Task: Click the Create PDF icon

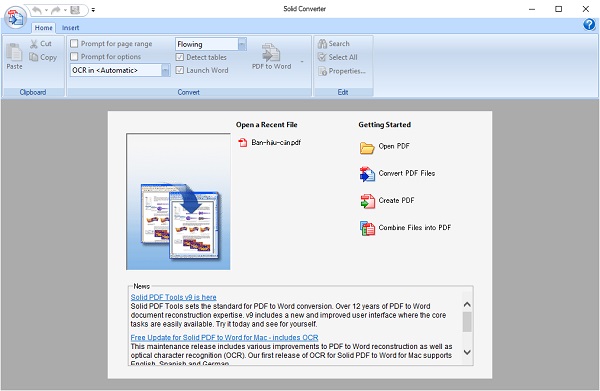Action: click(367, 201)
